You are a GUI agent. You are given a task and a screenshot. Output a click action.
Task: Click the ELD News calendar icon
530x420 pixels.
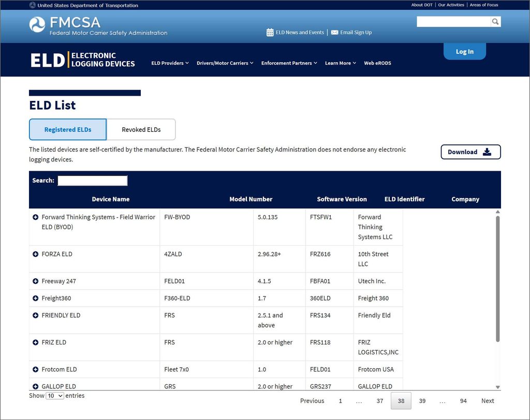pos(270,33)
